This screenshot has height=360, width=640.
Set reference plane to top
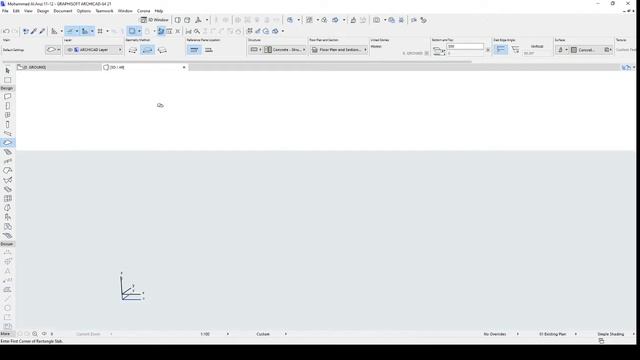(x=194, y=50)
